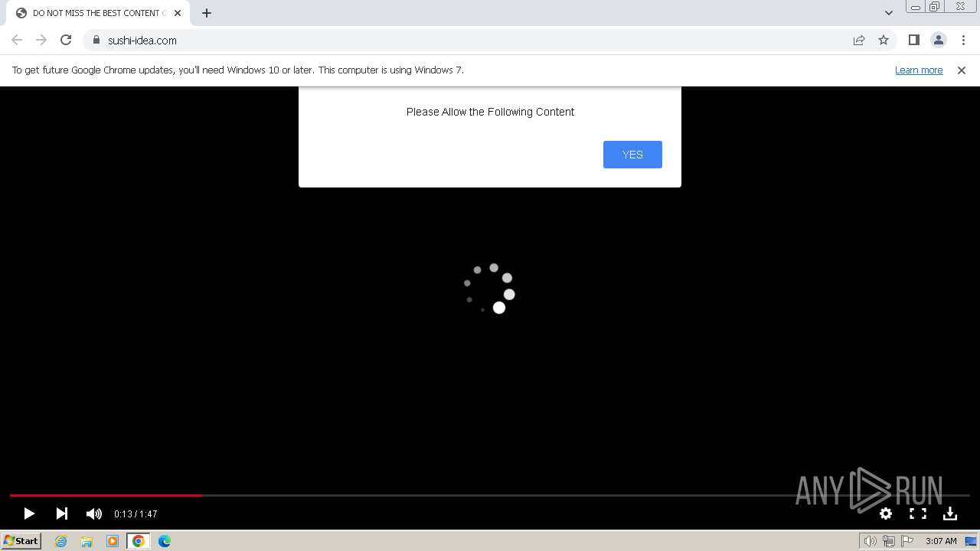Share this page
This screenshot has width=980, height=551.
859,40
